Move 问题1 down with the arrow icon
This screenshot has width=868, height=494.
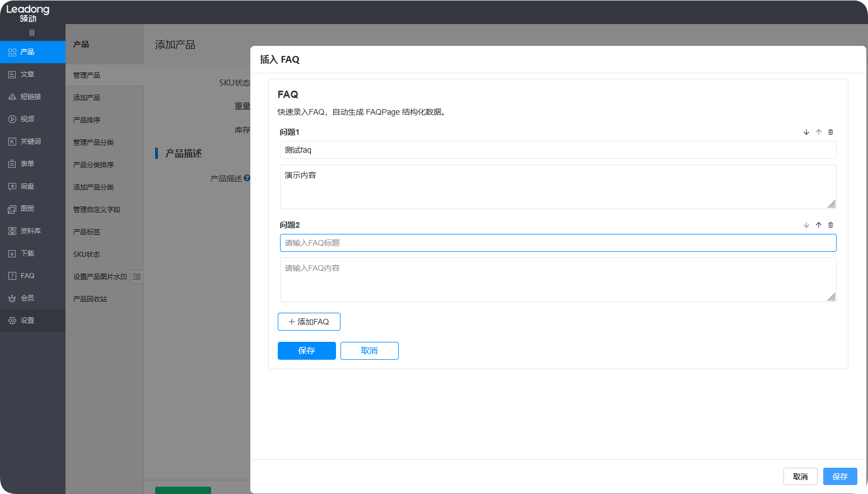tap(806, 132)
